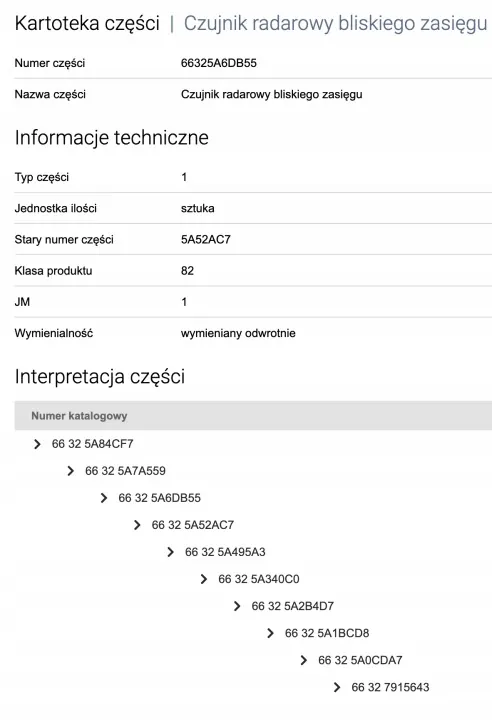The height and width of the screenshot is (720, 492).
Task: Click the part number value 66325A6DB55
Action: [x=219, y=63]
